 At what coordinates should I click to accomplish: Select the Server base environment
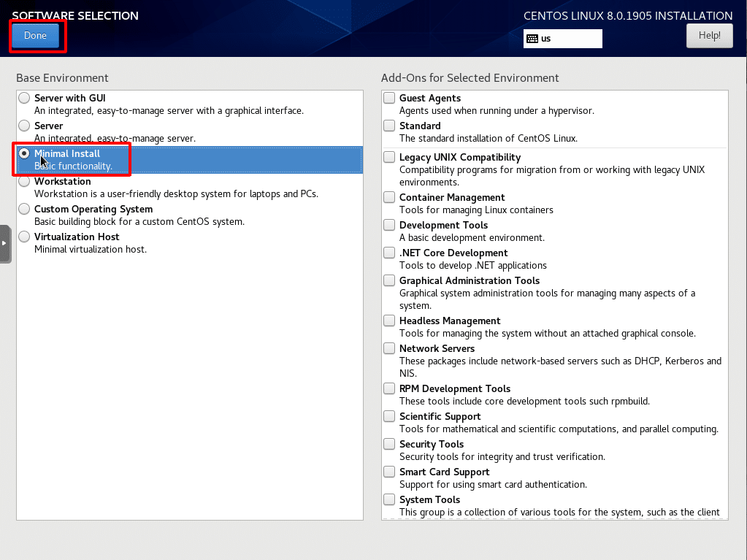pos(24,126)
